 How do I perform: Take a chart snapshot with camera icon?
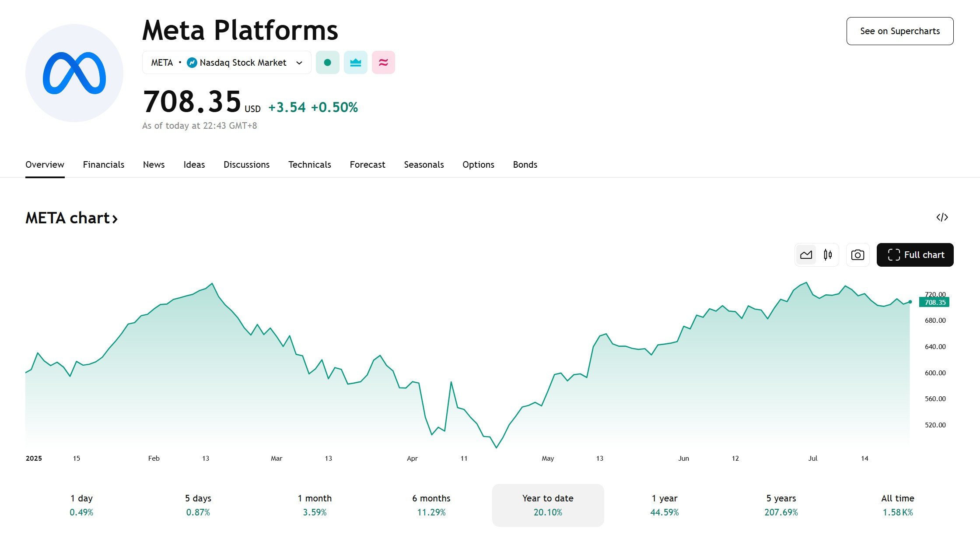[x=857, y=255]
